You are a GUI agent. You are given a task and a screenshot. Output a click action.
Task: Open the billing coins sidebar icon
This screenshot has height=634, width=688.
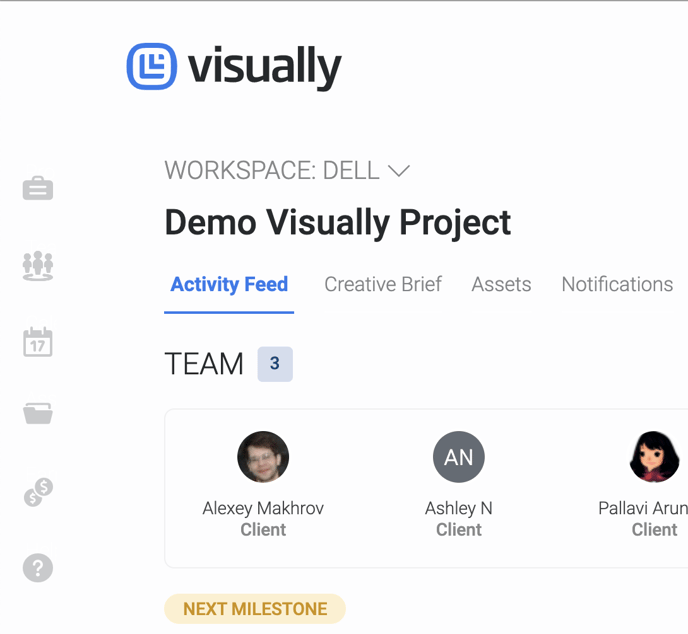[38, 492]
